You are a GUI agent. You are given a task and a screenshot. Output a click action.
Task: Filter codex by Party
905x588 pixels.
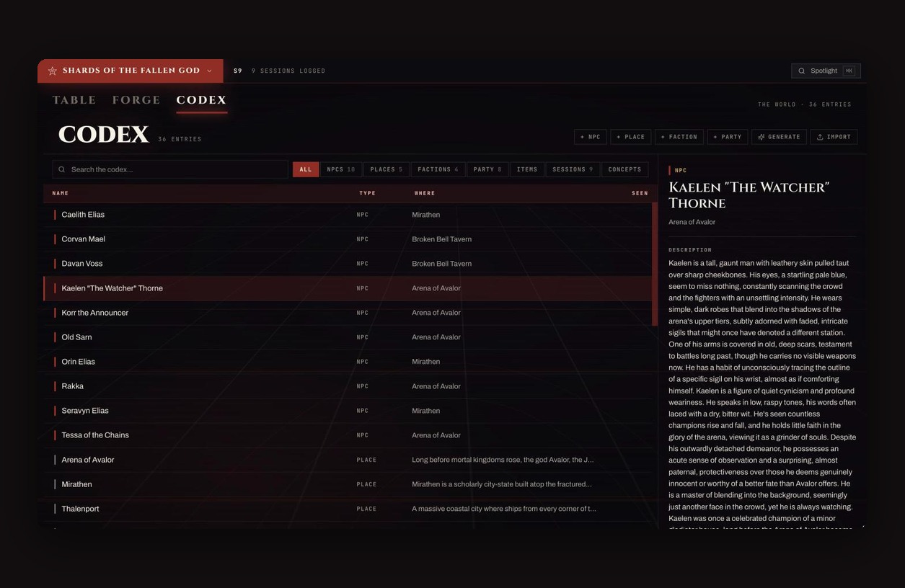[x=487, y=169]
